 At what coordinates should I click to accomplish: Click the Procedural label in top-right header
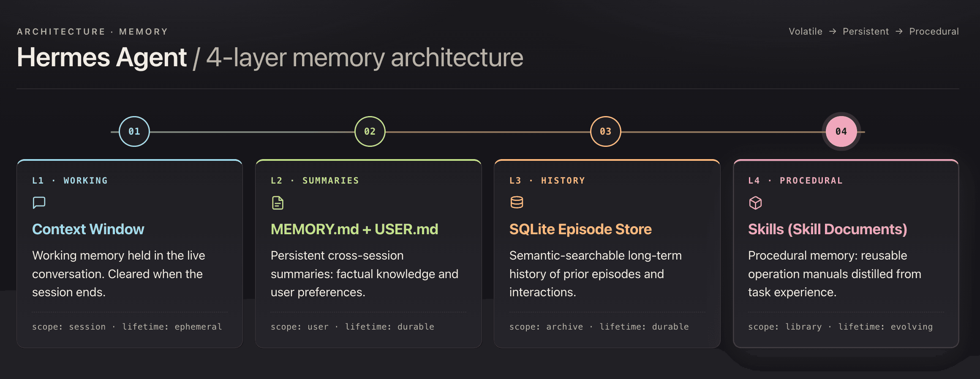coord(934,32)
